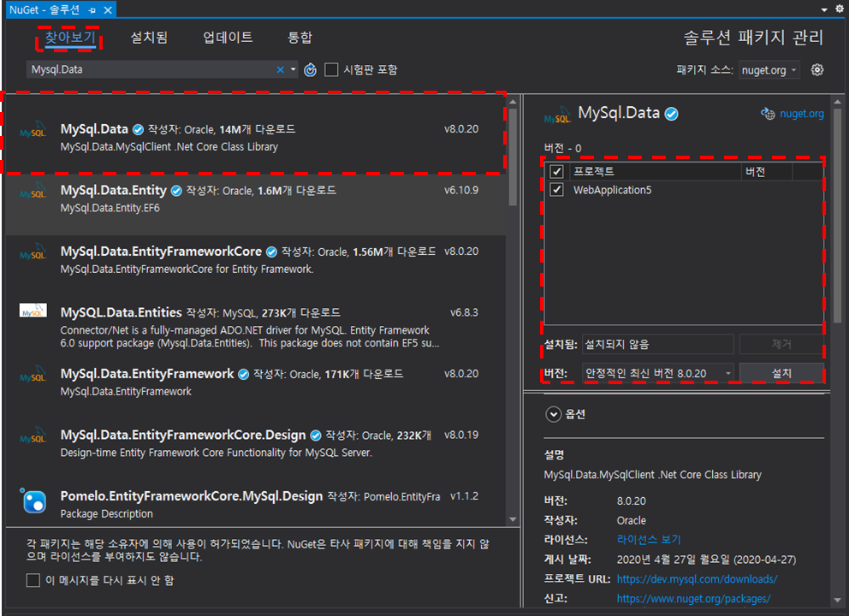Click the MySQL.Data.Entities package logo
849x616 pixels.
click(33, 311)
